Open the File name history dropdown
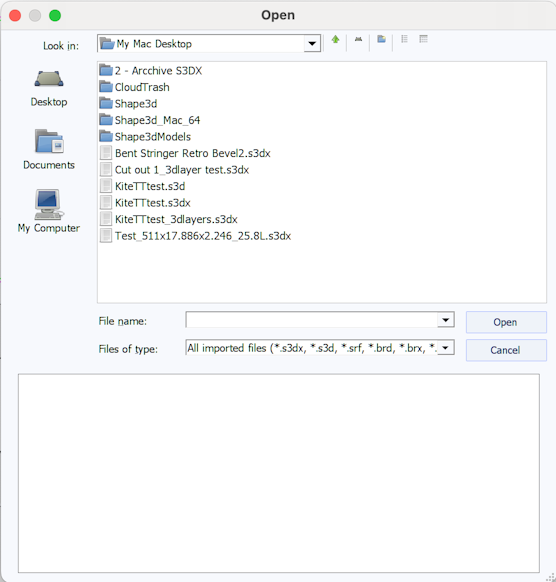Screen dimensions: 556x582 pyautogui.click(x=445, y=320)
